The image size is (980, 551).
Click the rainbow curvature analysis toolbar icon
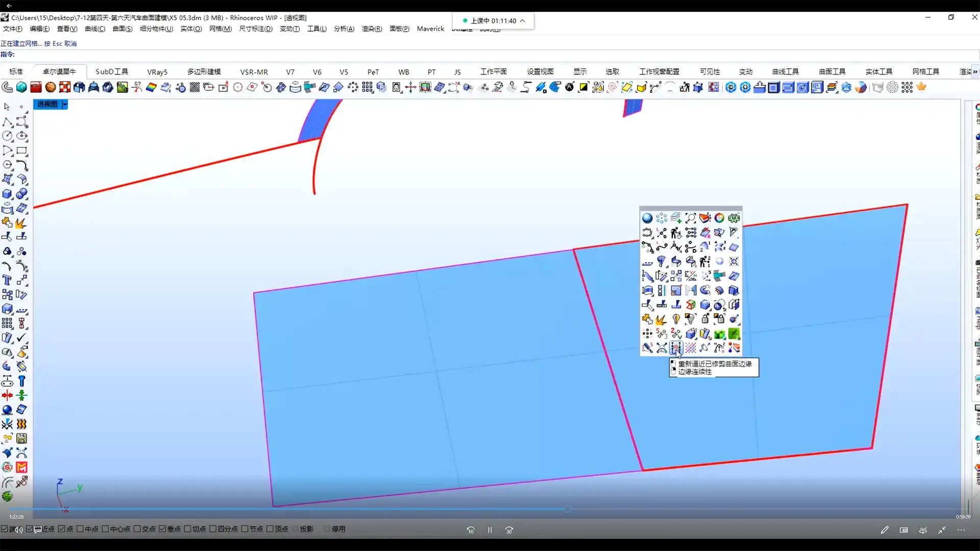click(x=151, y=88)
